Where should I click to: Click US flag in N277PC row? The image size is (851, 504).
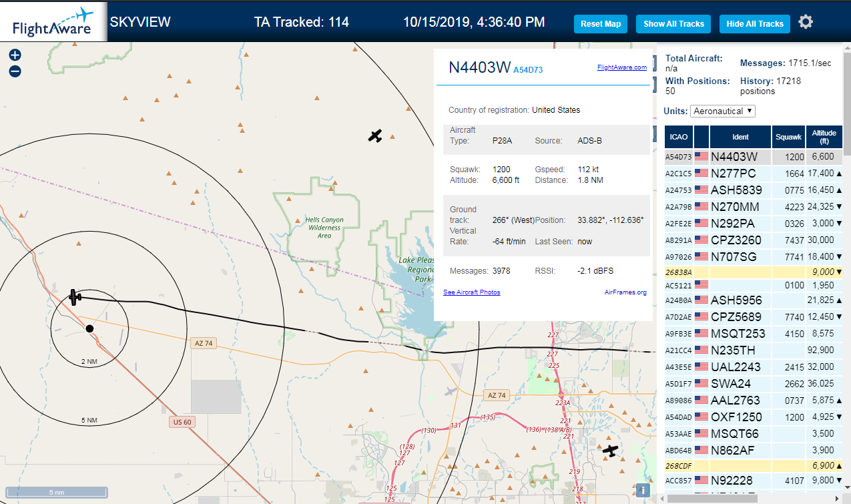[x=701, y=174]
